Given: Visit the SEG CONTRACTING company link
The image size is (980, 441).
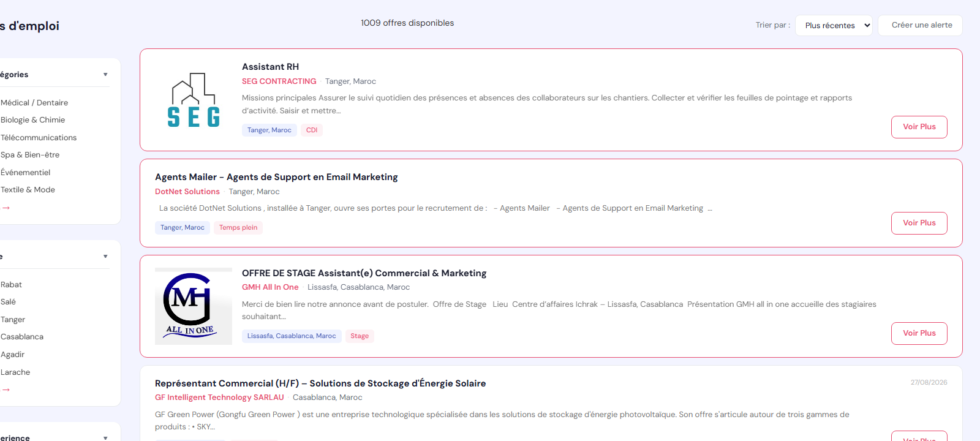Looking at the screenshot, I should (279, 81).
